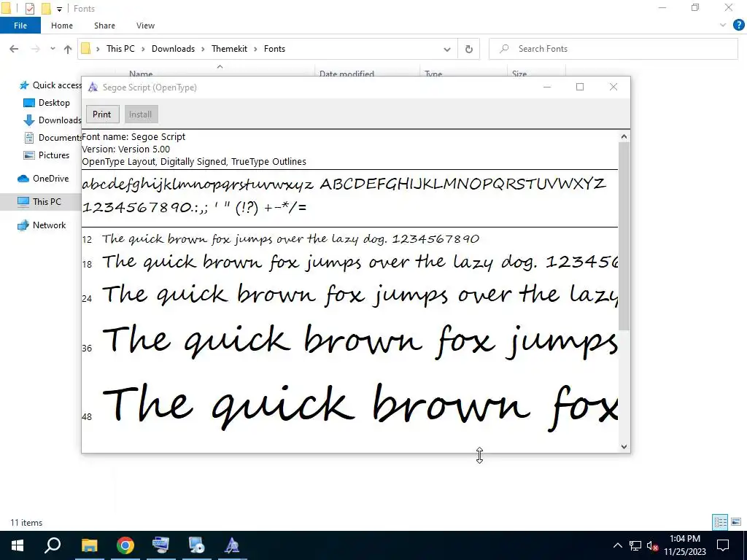This screenshot has width=747, height=560.
Task: Select Desktop in navigation pane
Action: 47,103
